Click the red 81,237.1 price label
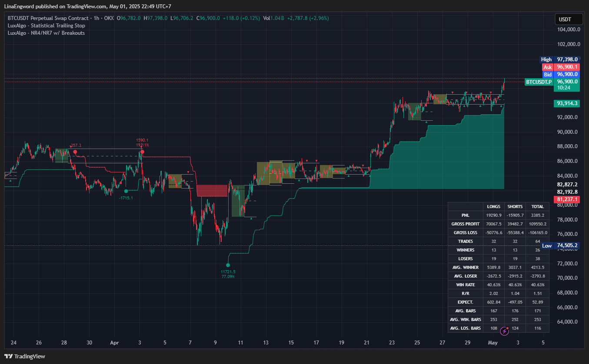 click(567, 199)
